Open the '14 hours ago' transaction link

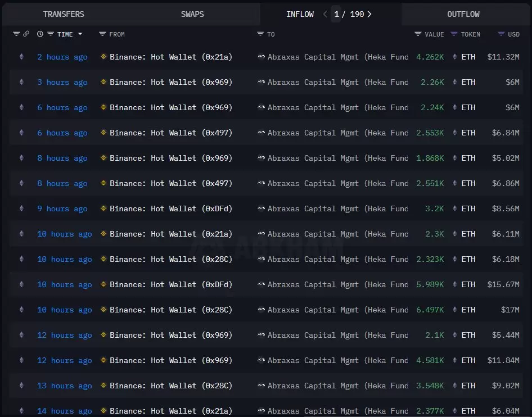point(65,411)
